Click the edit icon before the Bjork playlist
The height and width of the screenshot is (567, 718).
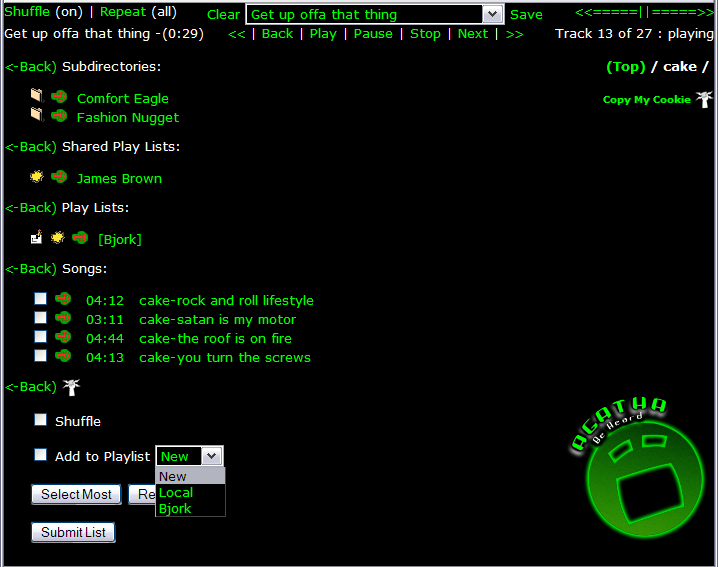click(37, 238)
